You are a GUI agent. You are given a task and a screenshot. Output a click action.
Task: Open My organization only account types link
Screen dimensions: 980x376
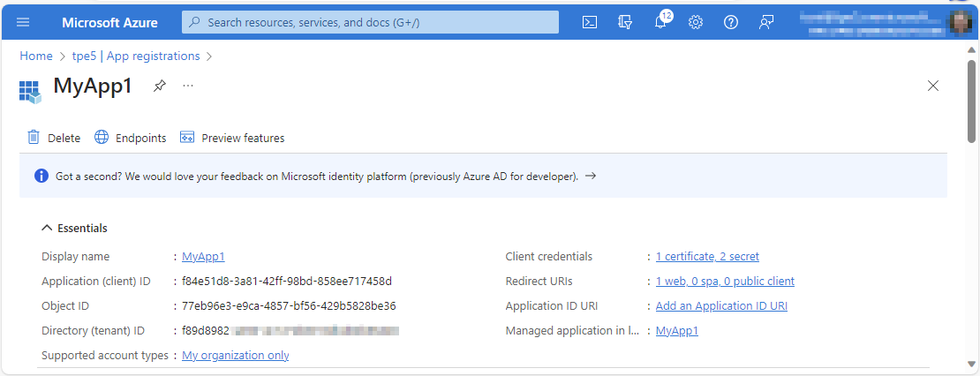point(235,356)
